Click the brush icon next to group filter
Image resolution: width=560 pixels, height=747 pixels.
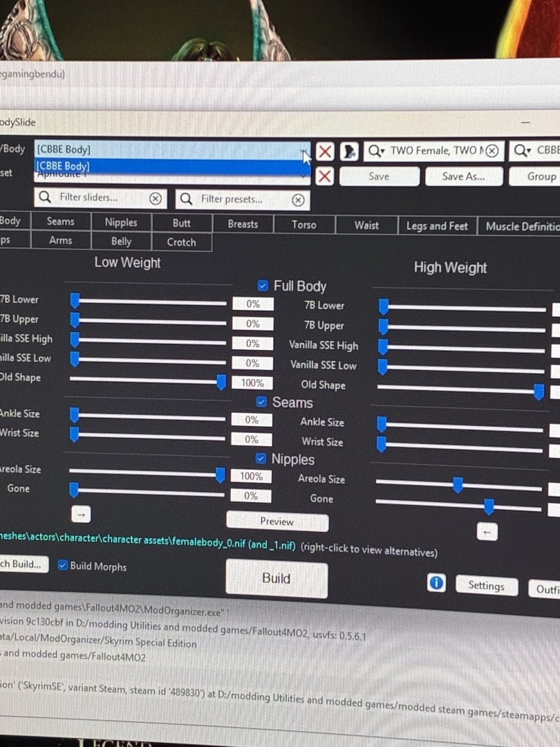349,152
